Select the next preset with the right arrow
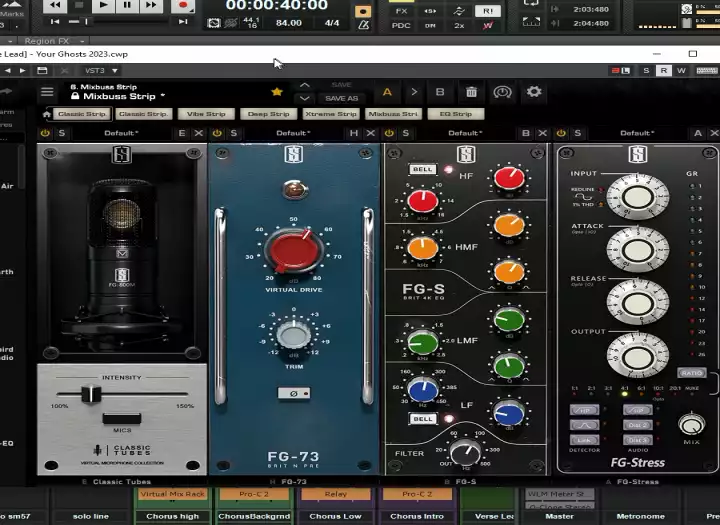 coord(22,70)
